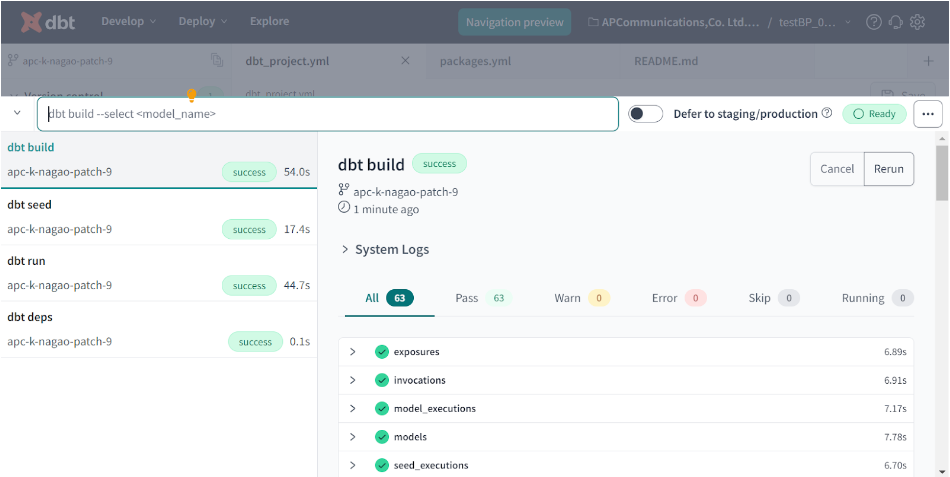Expand the model_executions row
The width and height of the screenshot is (950, 477).
(x=353, y=409)
